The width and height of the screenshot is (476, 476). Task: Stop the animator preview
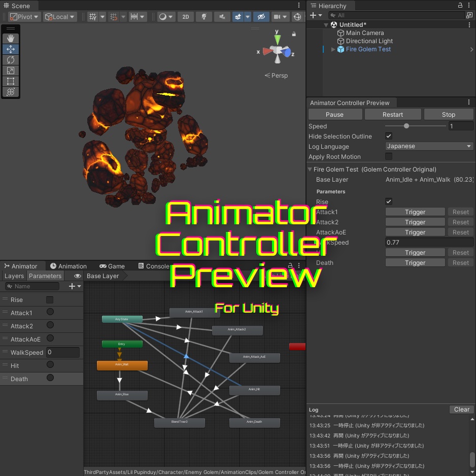(x=449, y=115)
